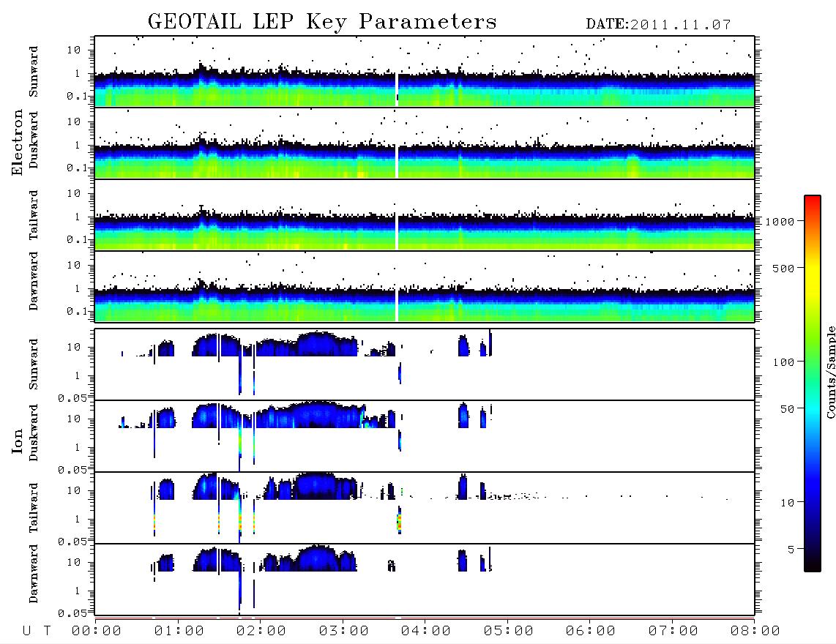Select the Ion "Sunward" axis label

(34, 364)
